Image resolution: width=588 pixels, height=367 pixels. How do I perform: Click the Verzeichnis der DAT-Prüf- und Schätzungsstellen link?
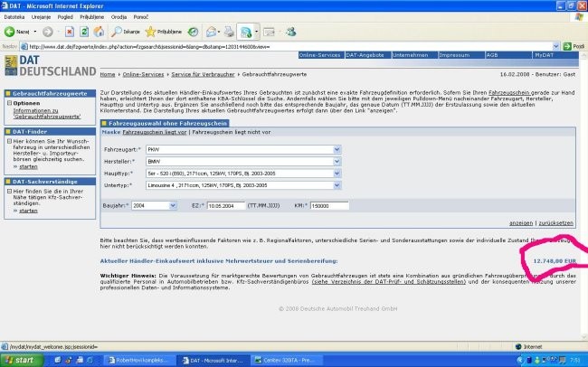pos(388,281)
